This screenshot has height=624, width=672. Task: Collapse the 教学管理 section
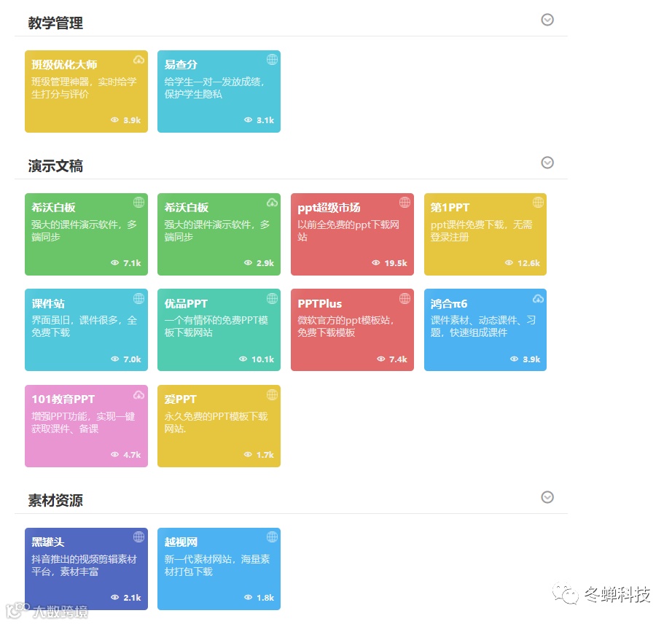point(547,20)
